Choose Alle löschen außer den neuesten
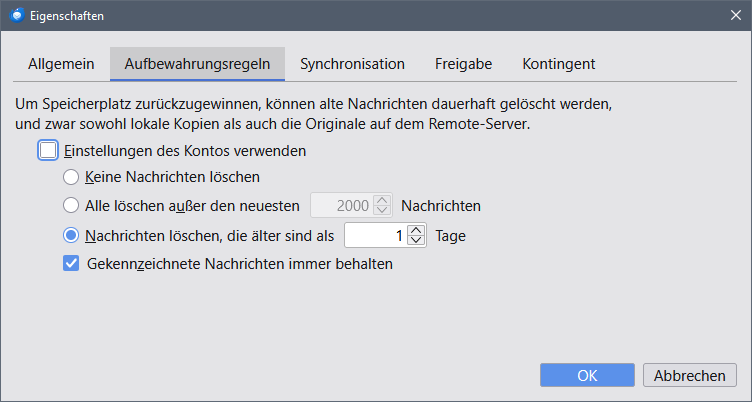The height and width of the screenshot is (402, 752). [x=71, y=206]
